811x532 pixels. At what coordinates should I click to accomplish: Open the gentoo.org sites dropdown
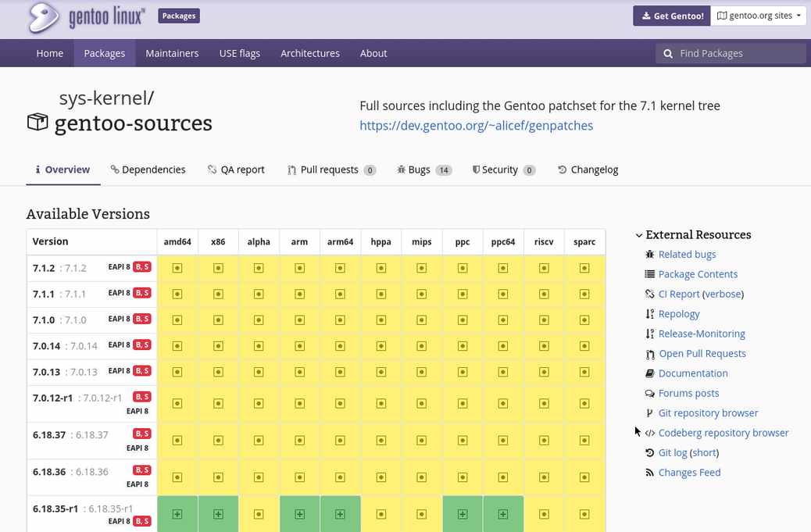758,16
